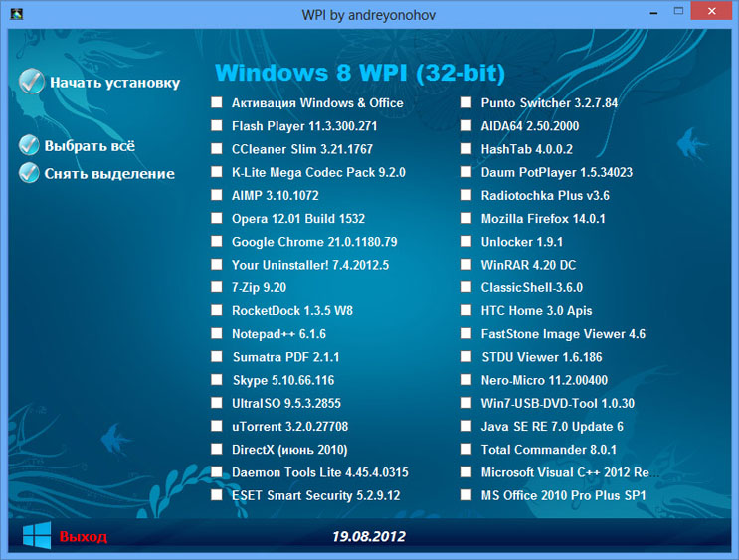Check the MS Office 2010 Pro Plus SP1 box
The height and width of the screenshot is (560, 739).
click(466, 495)
